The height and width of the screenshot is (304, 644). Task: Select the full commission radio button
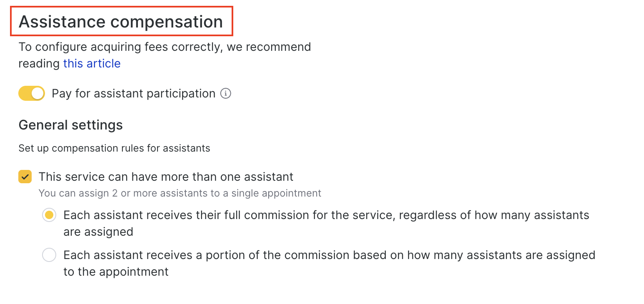(49, 215)
